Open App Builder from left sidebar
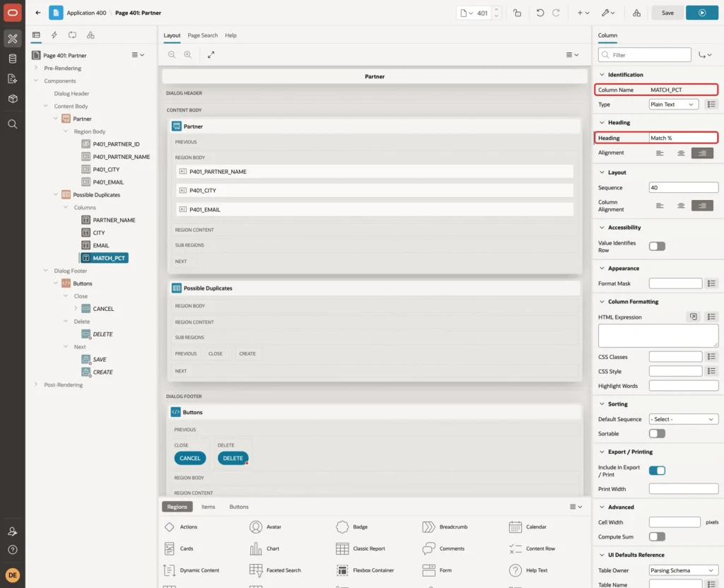Viewport: 724px width, 588px height. (13, 39)
